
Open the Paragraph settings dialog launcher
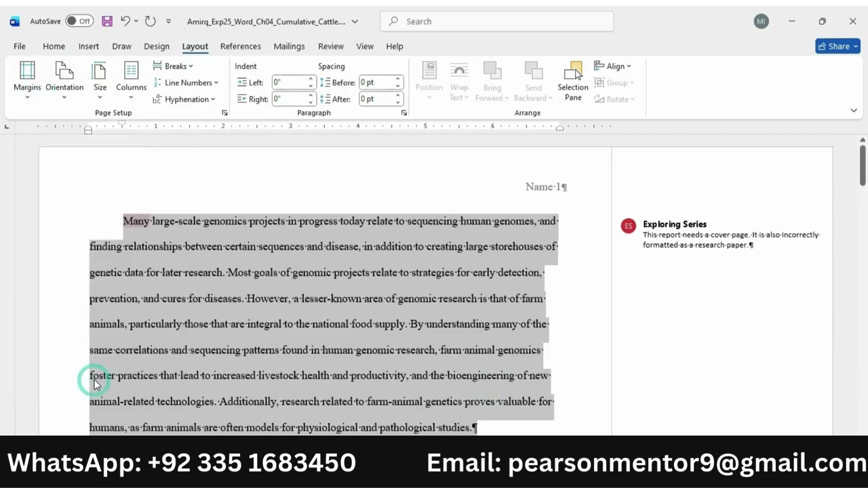click(403, 113)
